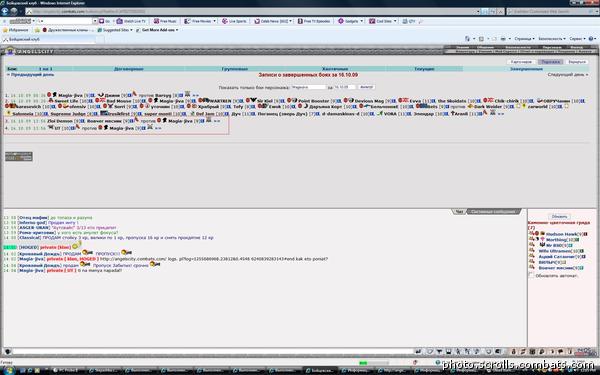Click the Live Sports toolbar icon
This screenshot has width=600, height=375.
[225, 21]
